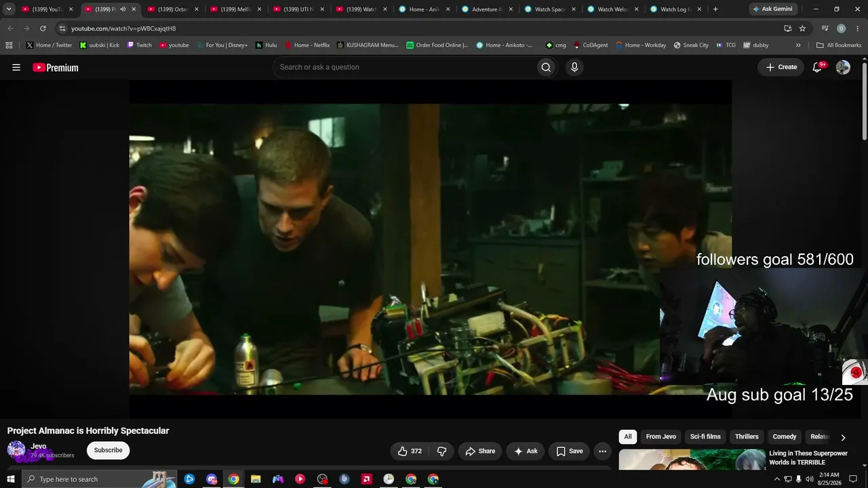The image size is (868, 488).
Task: Like the video with 372 likes
Action: 410,451
